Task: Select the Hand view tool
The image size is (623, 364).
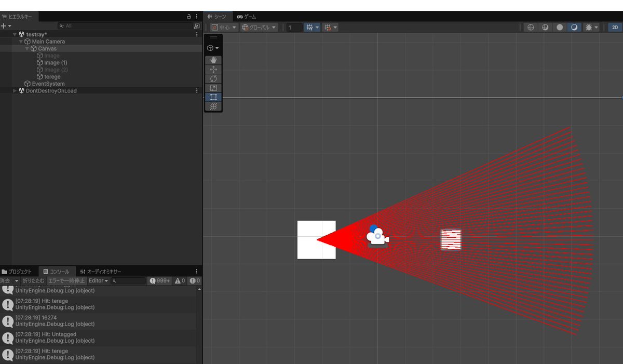Action: [x=213, y=60]
